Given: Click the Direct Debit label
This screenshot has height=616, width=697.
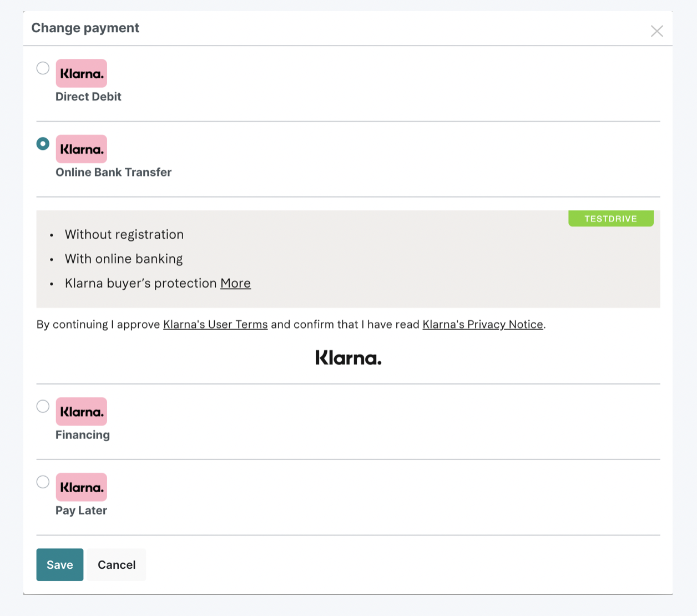Looking at the screenshot, I should point(88,97).
